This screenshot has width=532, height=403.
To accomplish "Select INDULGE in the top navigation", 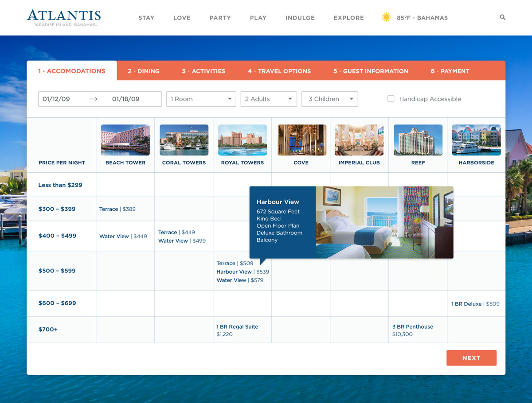I will (x=300, y=18).
